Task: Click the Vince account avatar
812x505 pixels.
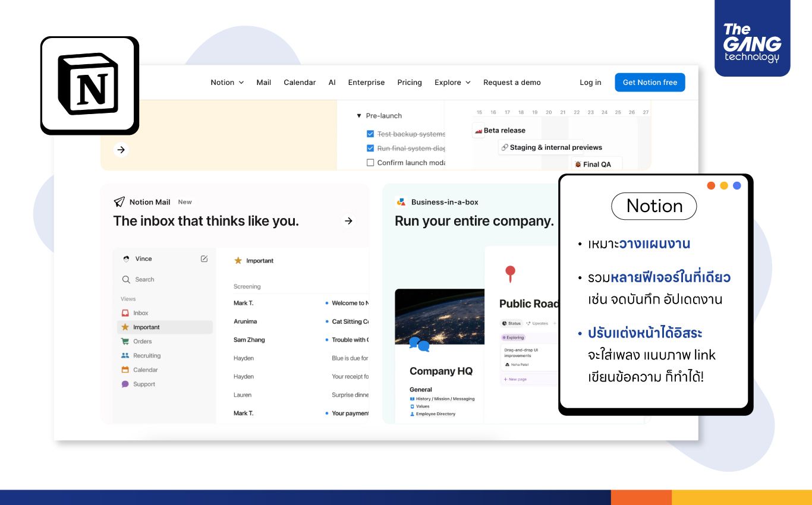Action: (126, 259)
